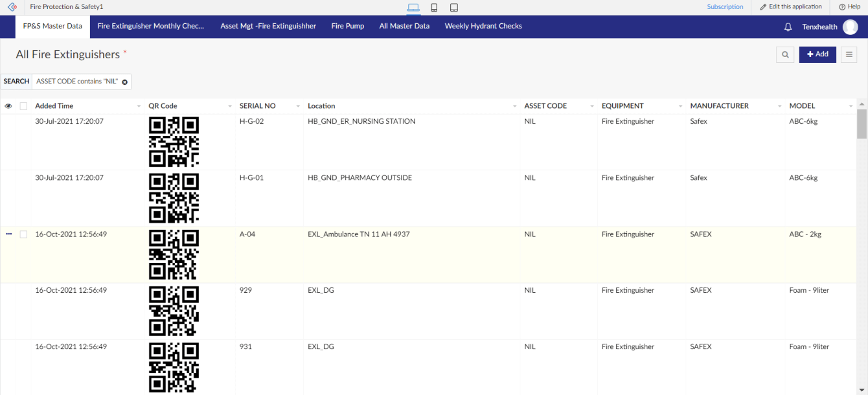This screenshot has height=395, width=868.
Task: Click the search magnifier icon
Action: pos(785,55)
